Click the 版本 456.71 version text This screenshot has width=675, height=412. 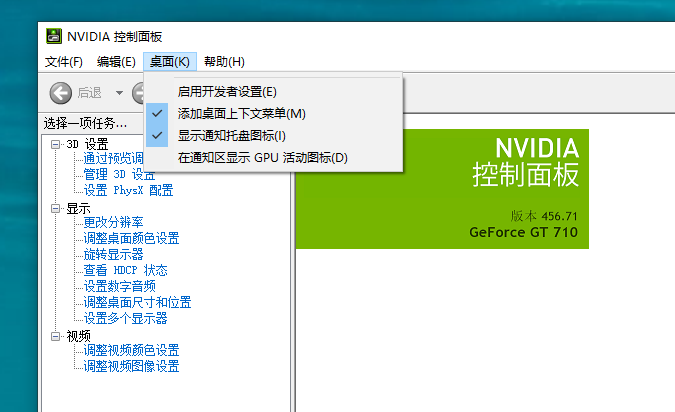click(x=544, y=216)
